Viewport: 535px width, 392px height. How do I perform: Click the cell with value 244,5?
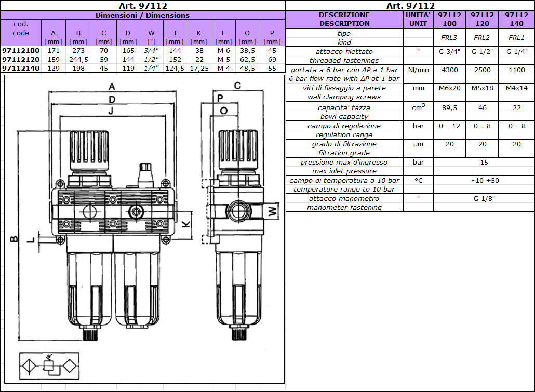(x=78, y=59)
